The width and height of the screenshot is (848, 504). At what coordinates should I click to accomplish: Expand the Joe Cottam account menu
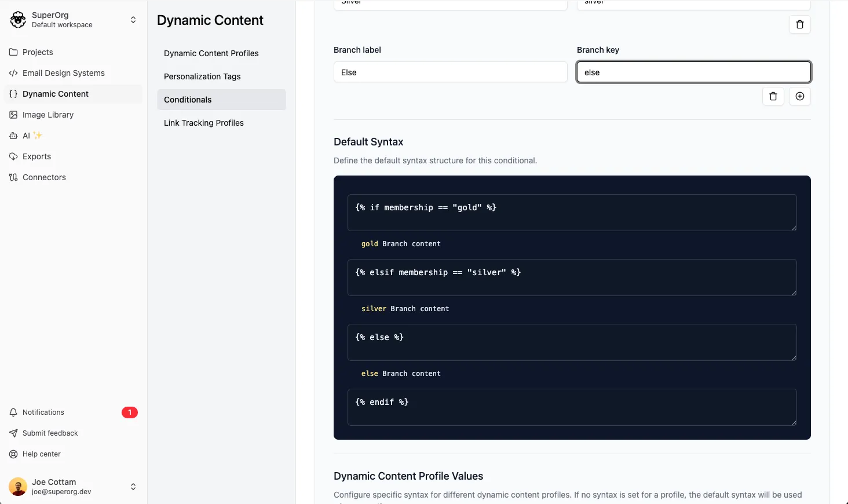133,487
